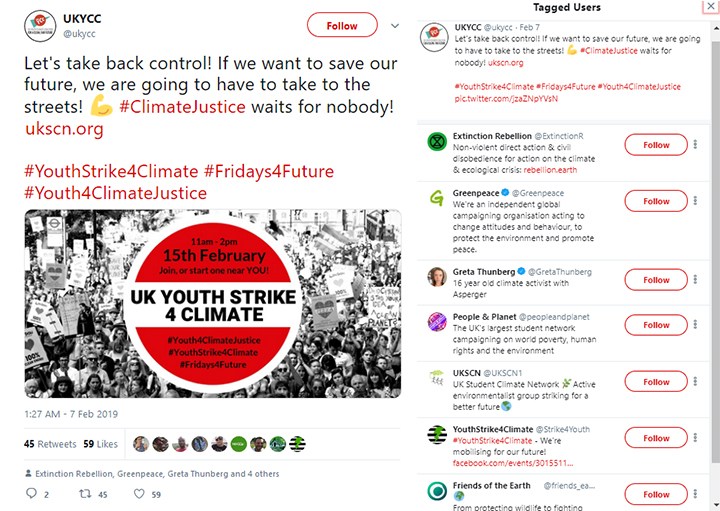Viewport: 720px width, 511px height.
Task: Click the retweet icon under the tweet
Action: tap(85, 493)
